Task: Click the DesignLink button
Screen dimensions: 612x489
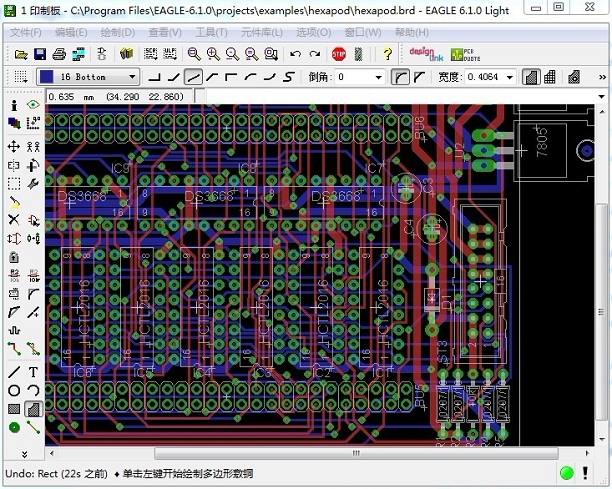Action: pos(426,54)
